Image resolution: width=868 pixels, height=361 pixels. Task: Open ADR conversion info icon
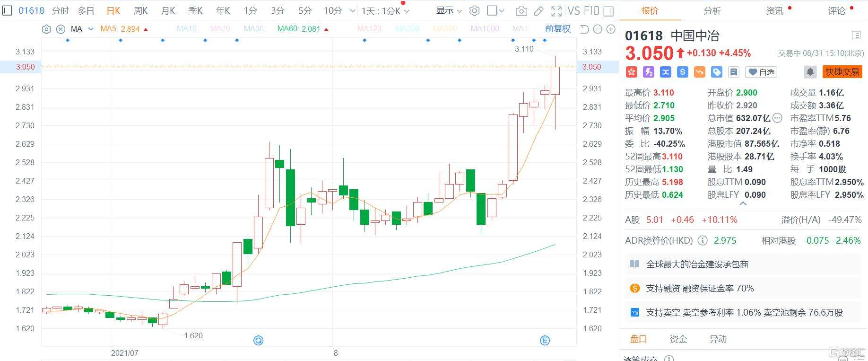703,240
